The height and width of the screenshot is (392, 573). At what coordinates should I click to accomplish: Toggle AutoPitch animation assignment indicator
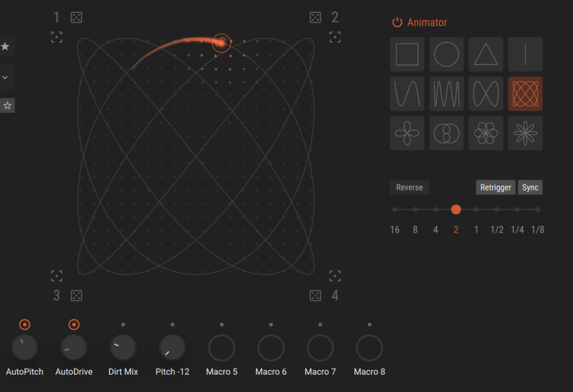tap(25, 324)
